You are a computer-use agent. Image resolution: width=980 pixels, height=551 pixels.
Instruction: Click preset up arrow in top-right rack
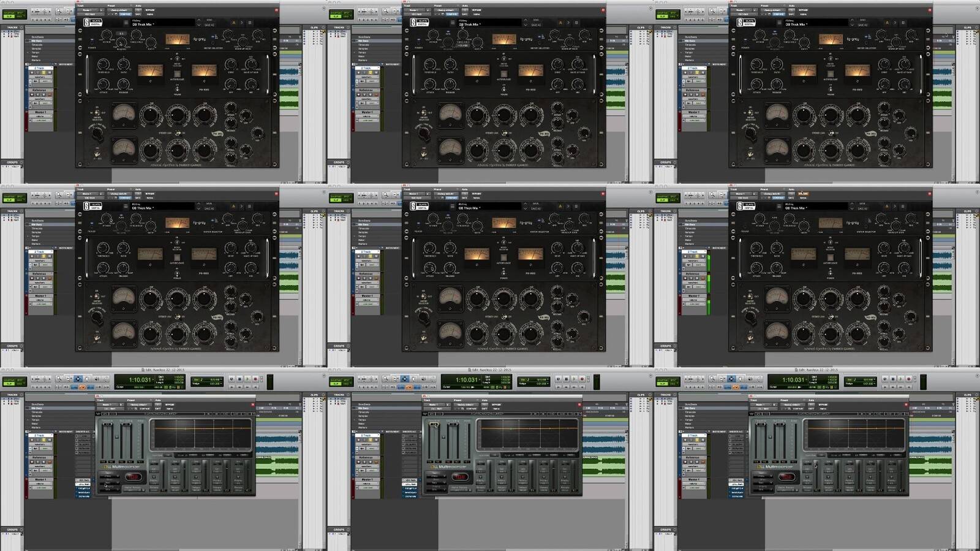851,20
